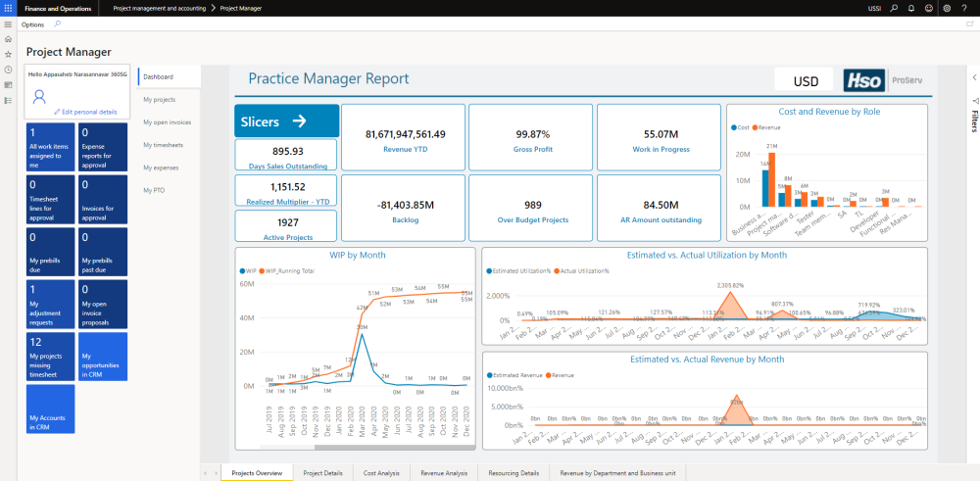Open Revenue by Department and Business unit page

617,473
